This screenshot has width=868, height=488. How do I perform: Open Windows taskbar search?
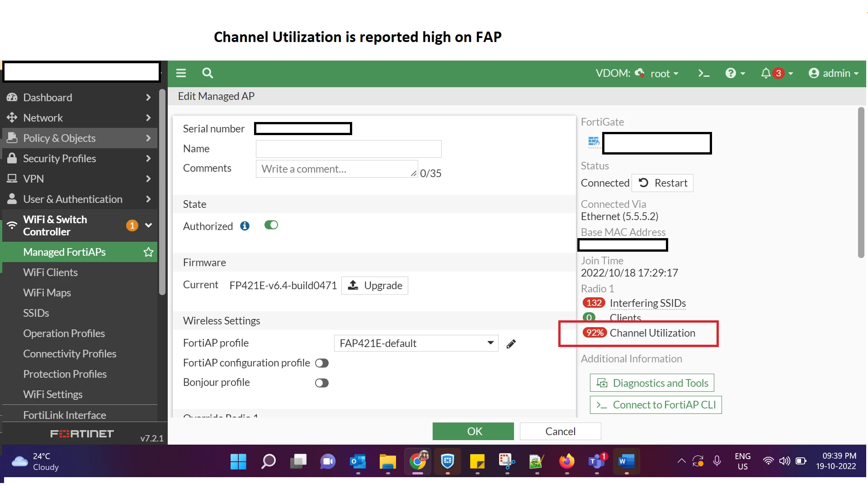[x=268, y=461]
